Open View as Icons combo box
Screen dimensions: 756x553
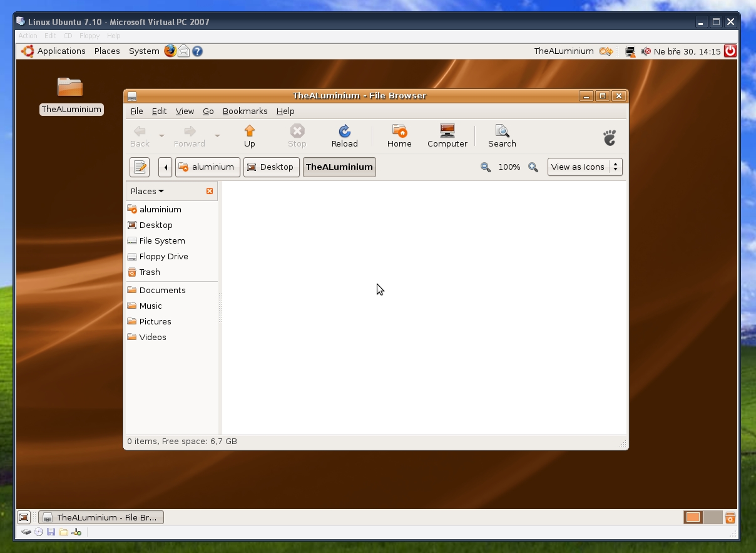585,167
